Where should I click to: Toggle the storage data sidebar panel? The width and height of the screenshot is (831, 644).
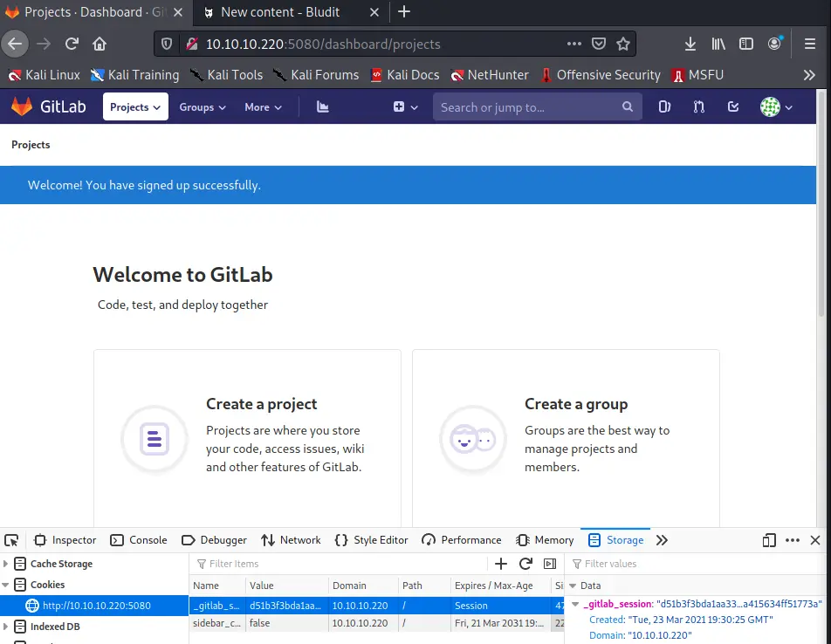(550, 564)
